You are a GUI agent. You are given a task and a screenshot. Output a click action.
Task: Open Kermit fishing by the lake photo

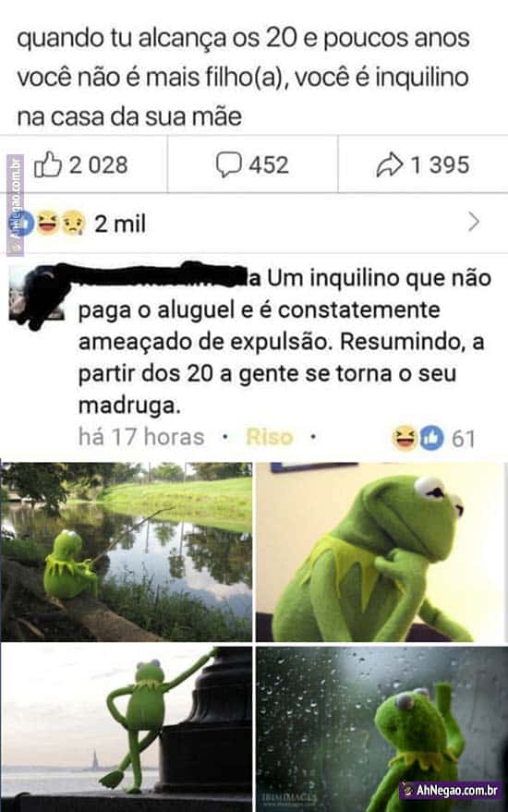pyautogui.click(x=127, y=552)
